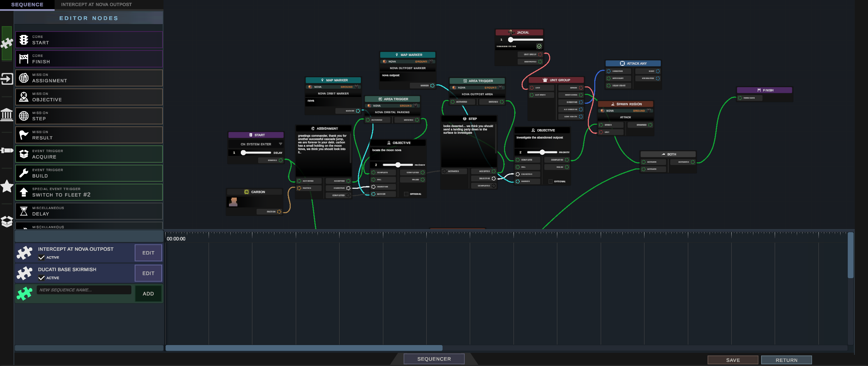The width and height of the screenshot is (868, 366).
Task: Toggle Active checkbox for Intercept At Nova Outpost
Action: click(x=42, y=258)
